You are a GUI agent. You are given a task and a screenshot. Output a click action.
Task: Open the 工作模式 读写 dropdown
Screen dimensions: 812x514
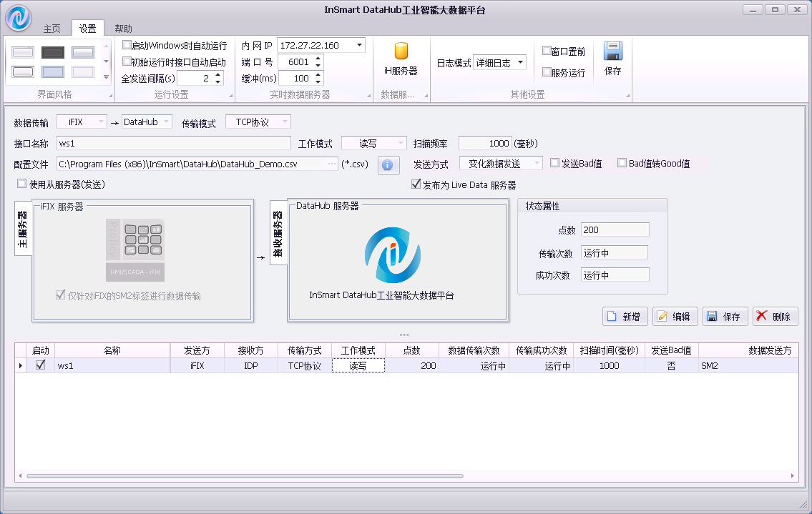(401, 143)
